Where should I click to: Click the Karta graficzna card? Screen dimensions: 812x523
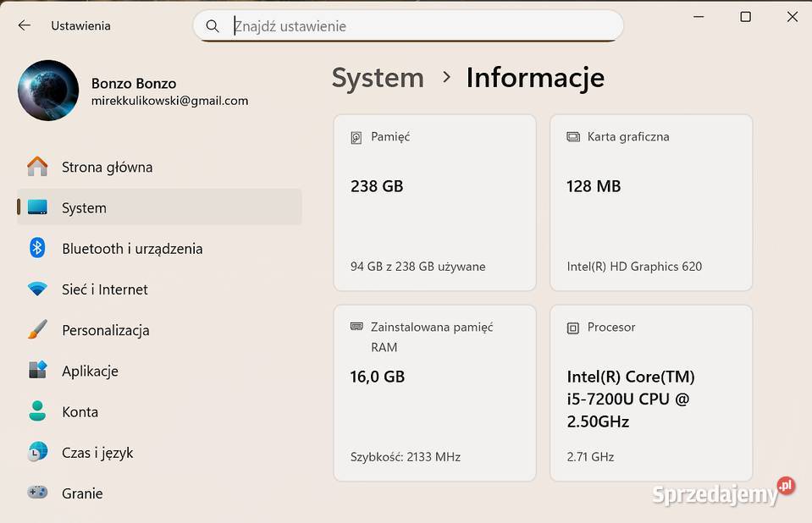coord(650,203)
